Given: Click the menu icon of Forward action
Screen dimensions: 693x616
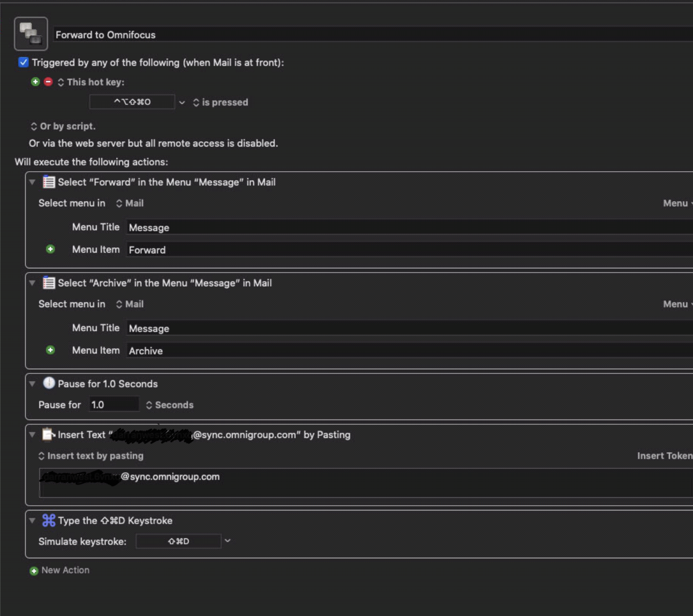Looking at the screenshot, I should 49,182.
